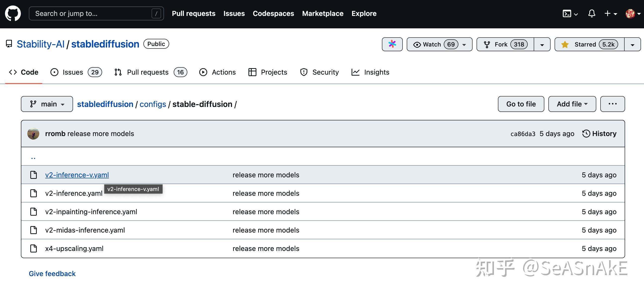Switch to the Issues tab
This screenshot has width=644, height=294.
click(73, 72)
